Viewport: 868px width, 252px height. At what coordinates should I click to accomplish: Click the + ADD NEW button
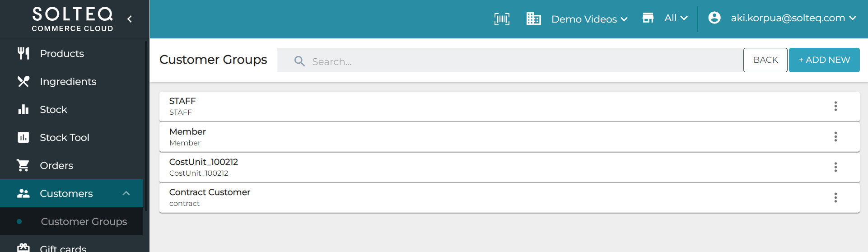point(824,60)
